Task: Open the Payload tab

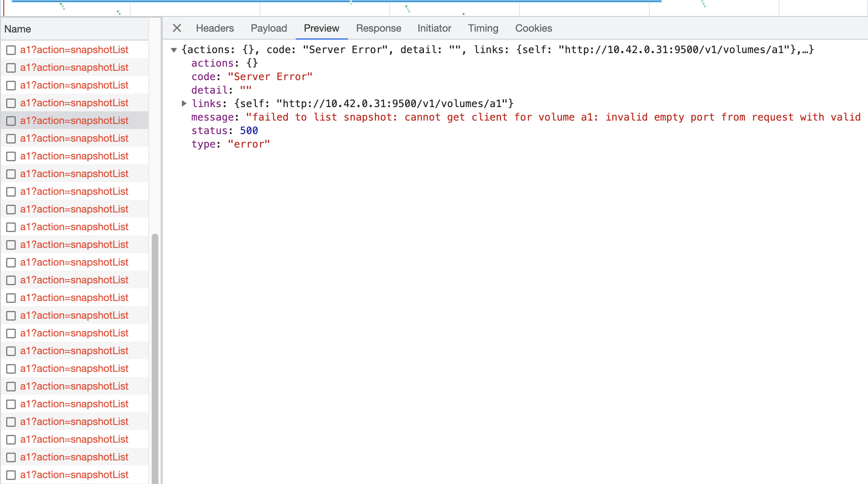Action: 268,28
